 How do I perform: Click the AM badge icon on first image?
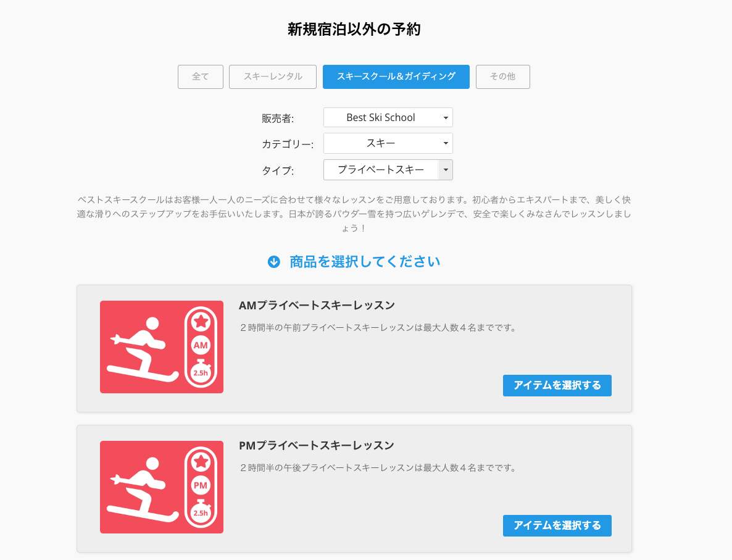[x=201, y=346]
